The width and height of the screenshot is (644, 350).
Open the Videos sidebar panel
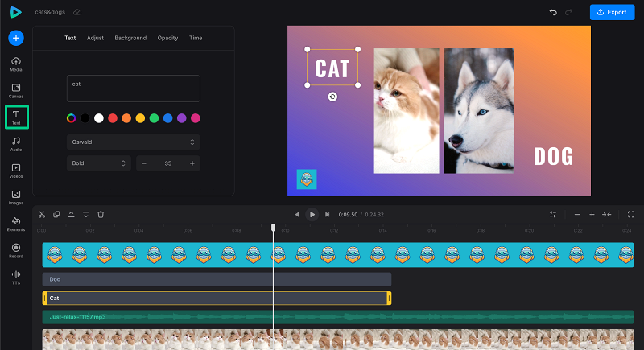(x=16, y=171)
